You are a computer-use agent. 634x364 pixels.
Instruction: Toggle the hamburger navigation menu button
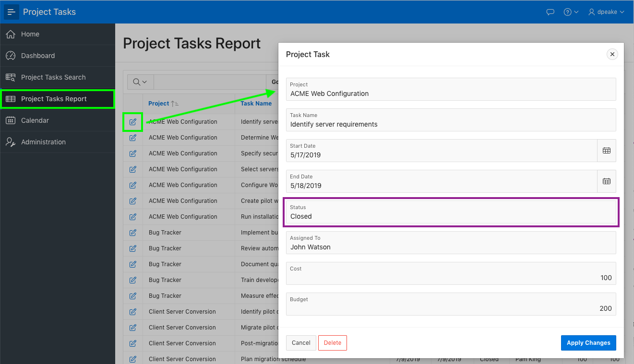(12, 12)
